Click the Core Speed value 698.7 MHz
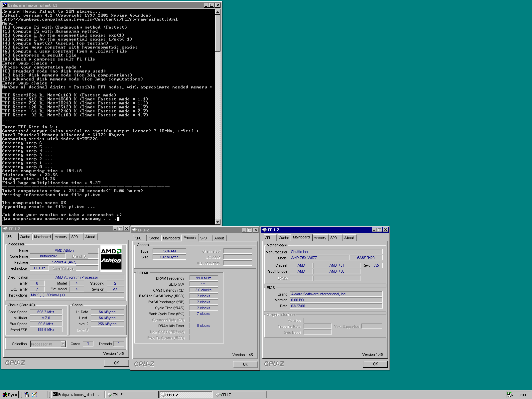 pos(46,312)
